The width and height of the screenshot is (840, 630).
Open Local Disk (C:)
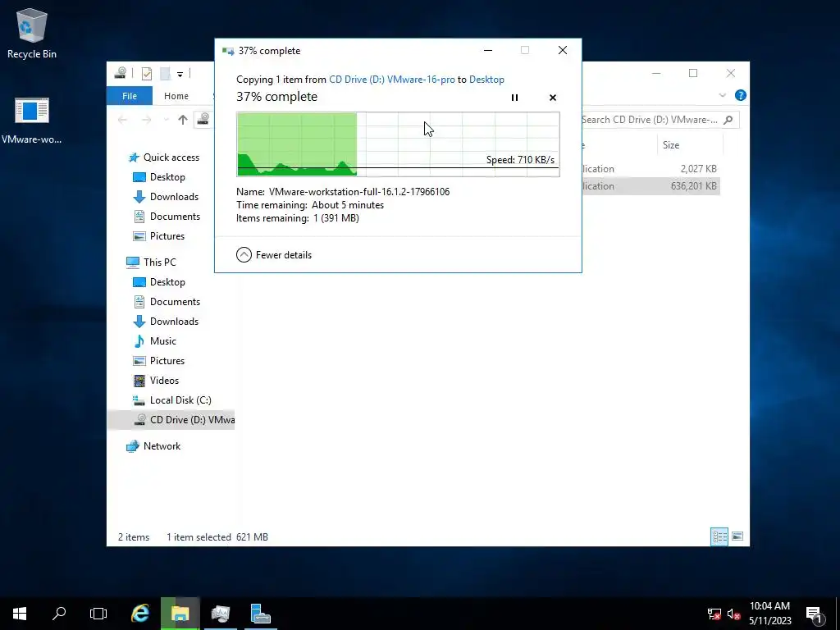point(172,400)
